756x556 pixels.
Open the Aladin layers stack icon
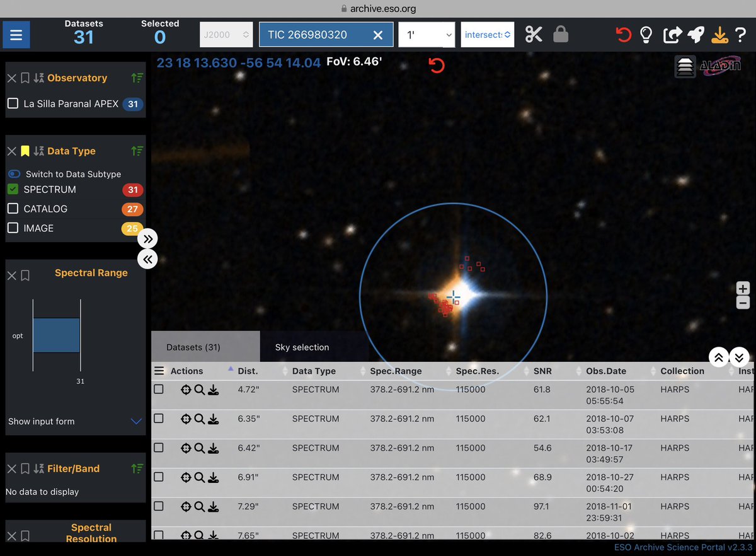point(685,67)
